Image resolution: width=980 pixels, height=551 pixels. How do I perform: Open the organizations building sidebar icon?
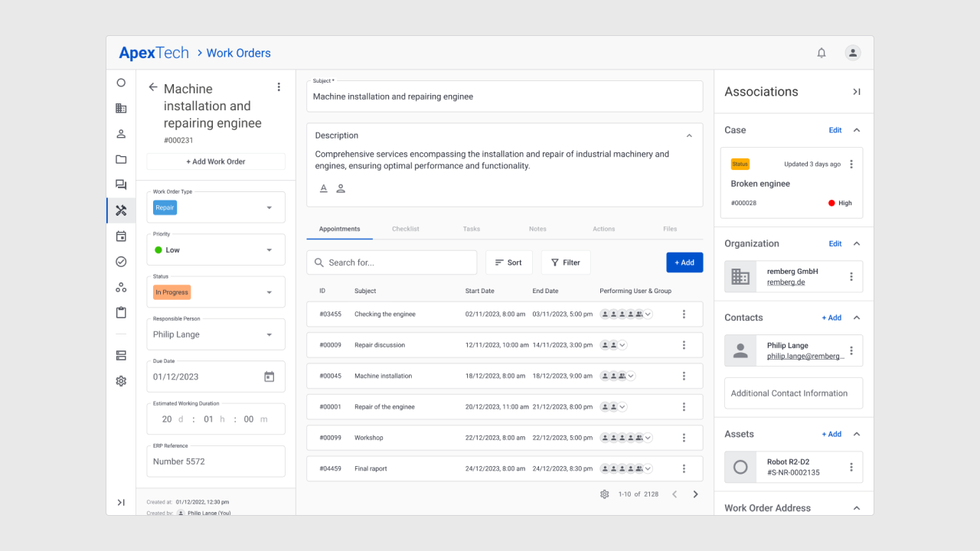pos(121,108)
